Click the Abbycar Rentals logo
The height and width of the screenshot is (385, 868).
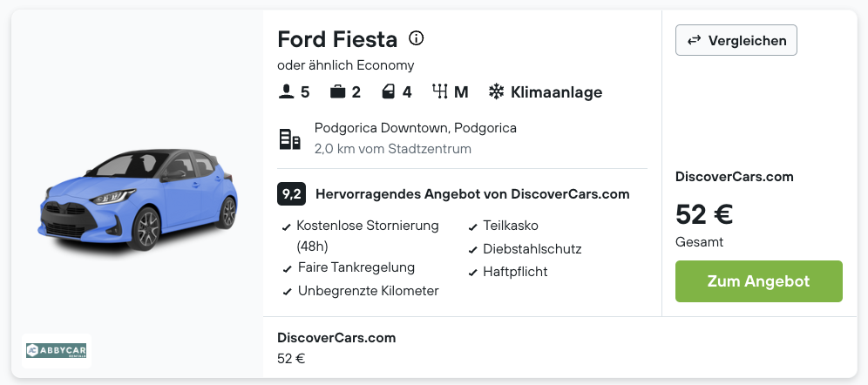57,351
